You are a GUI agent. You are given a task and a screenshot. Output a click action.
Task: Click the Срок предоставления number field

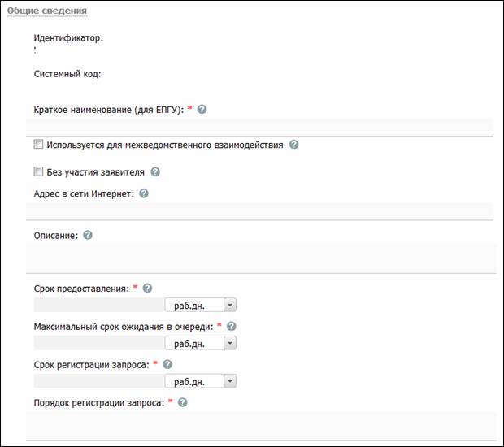pos(99,305)
